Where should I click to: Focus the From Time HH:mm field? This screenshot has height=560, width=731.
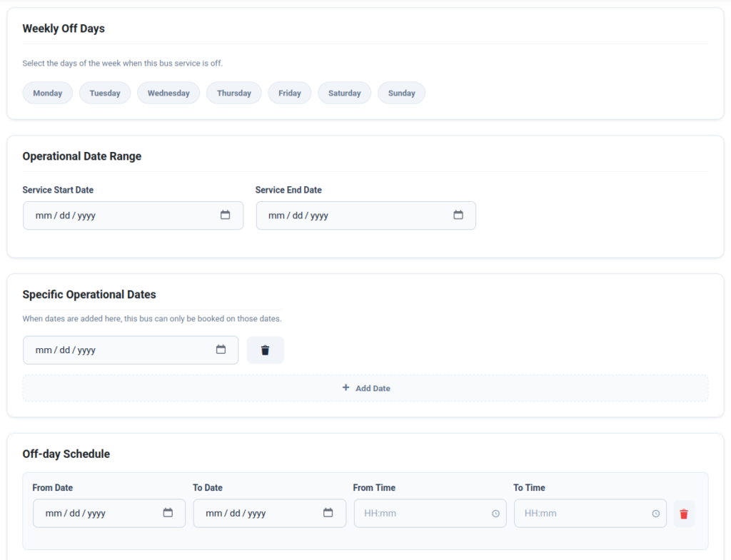tap(430, 514)
